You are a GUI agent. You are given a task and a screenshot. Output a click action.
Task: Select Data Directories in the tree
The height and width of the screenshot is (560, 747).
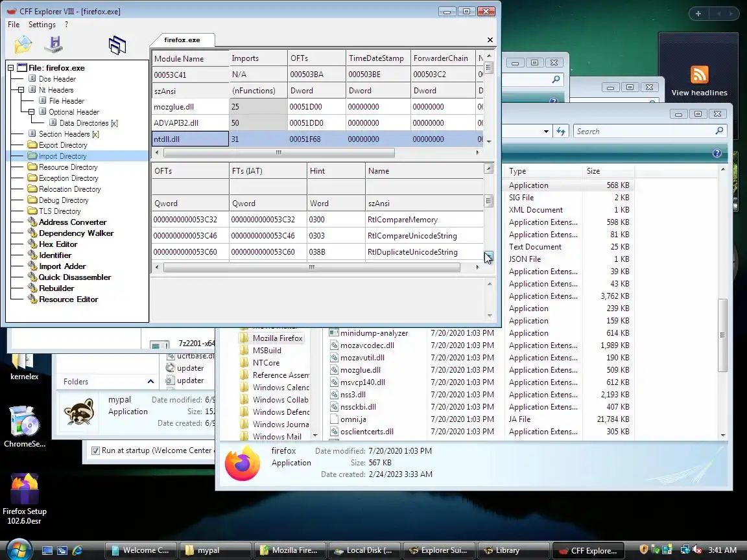click(89, 123)
